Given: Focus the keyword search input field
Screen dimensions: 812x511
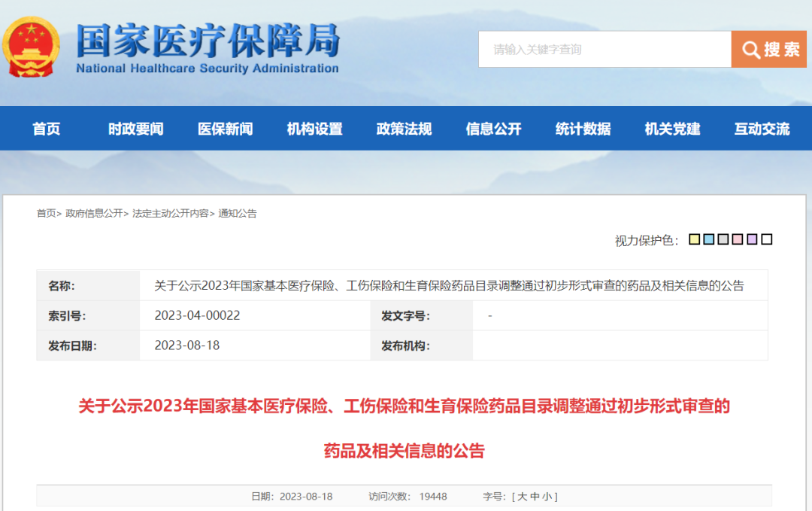Looking at the screenshot, I should coord(604,49).
